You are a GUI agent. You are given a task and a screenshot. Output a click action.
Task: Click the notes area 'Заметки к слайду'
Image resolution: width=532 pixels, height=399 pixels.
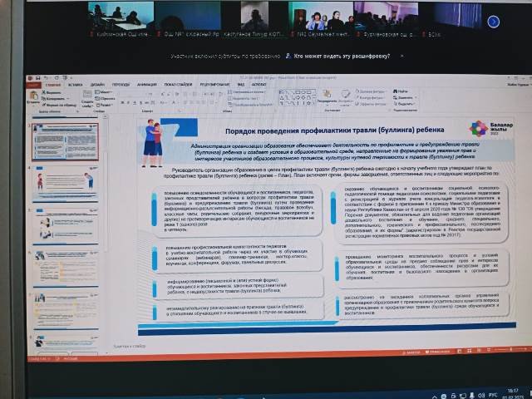pyautogui.click(x=130, y=346)
